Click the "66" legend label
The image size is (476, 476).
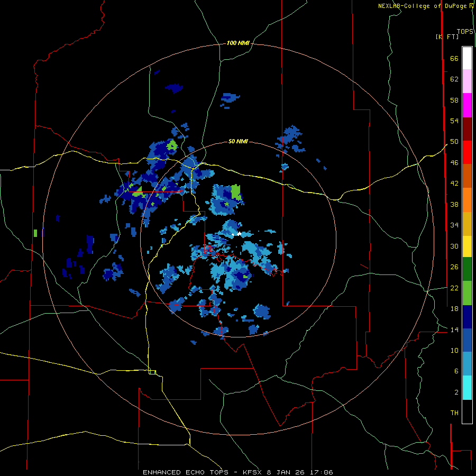454,58
